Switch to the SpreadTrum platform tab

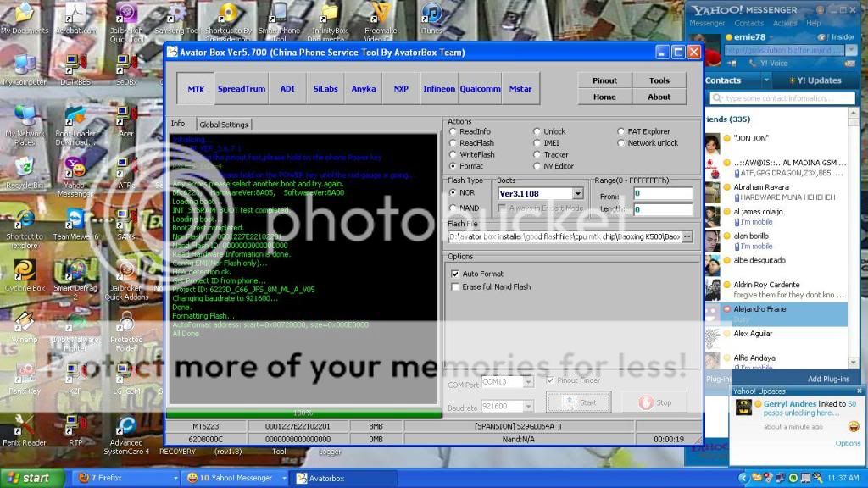[242, 89]
